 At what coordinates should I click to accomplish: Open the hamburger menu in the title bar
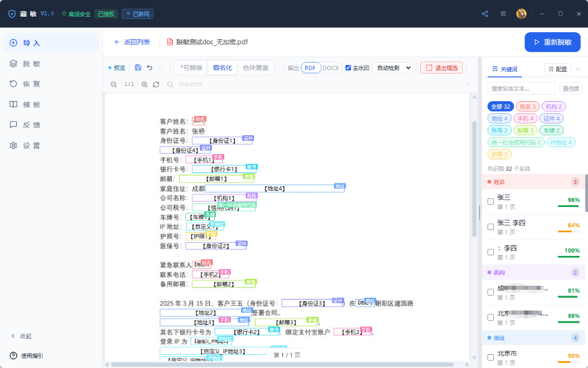click(x=503, y=14)
